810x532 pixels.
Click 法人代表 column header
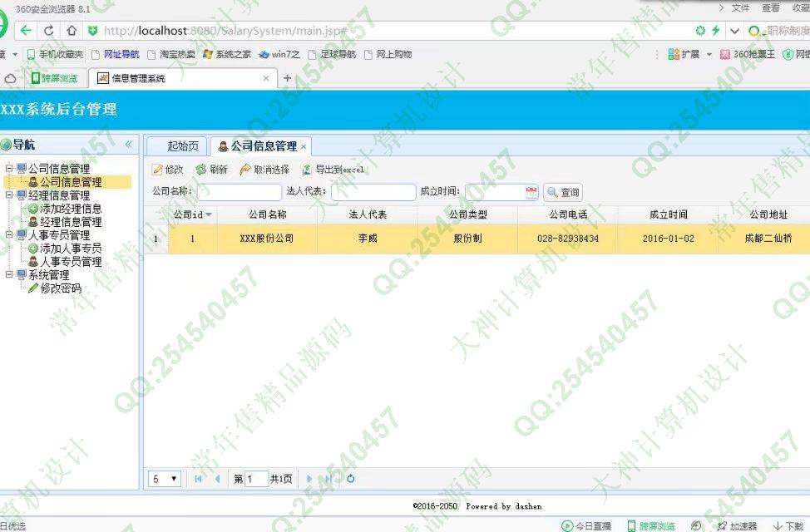[x=368, y=214]
